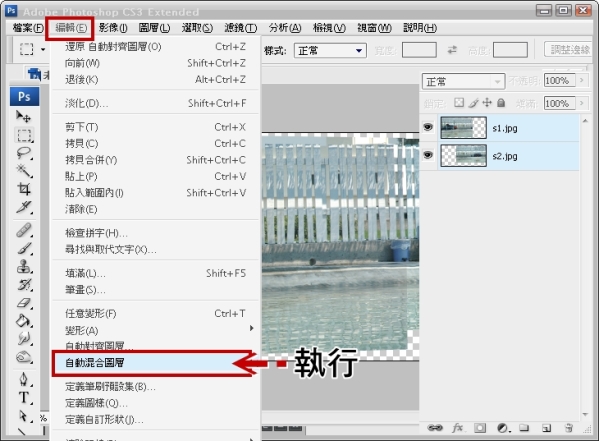The width and height of the screenshot is (599, 441).
Task: Toggle lock all
Action: 501,102
